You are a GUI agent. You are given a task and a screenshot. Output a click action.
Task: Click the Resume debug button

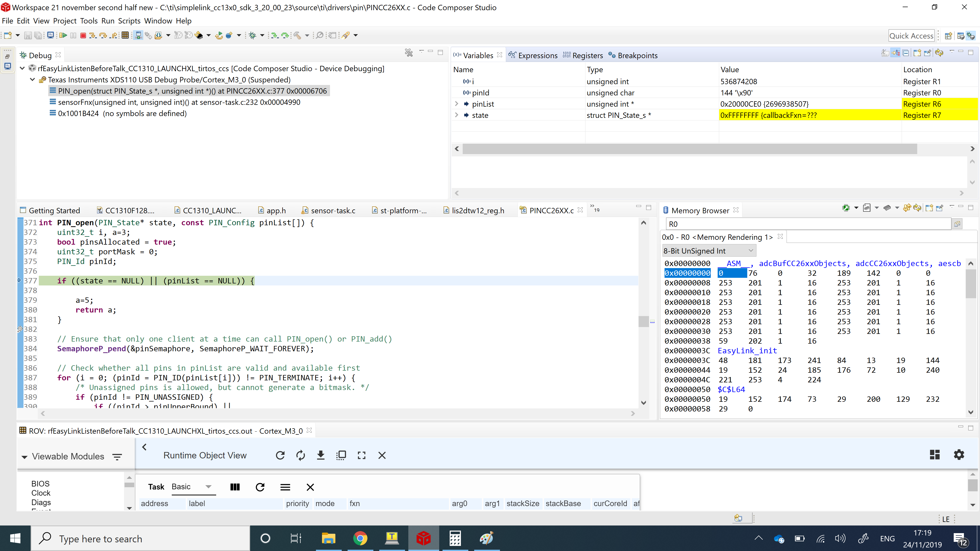coord(63,35)
